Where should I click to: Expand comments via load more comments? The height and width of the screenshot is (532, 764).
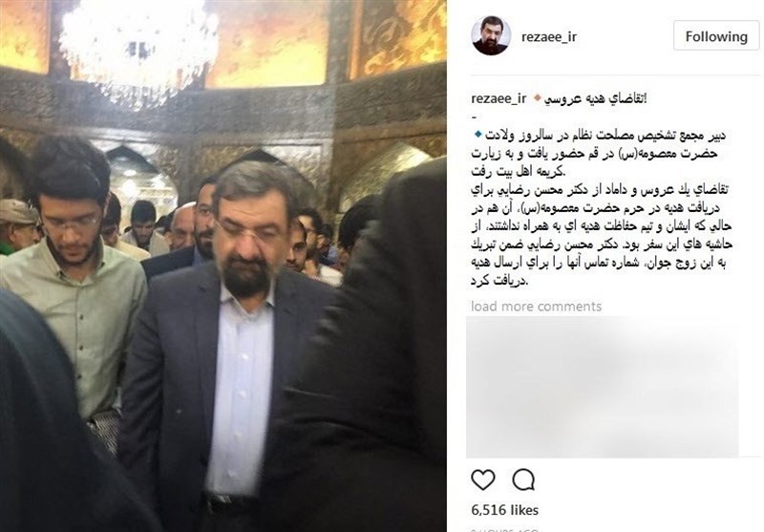click(536, 307)
